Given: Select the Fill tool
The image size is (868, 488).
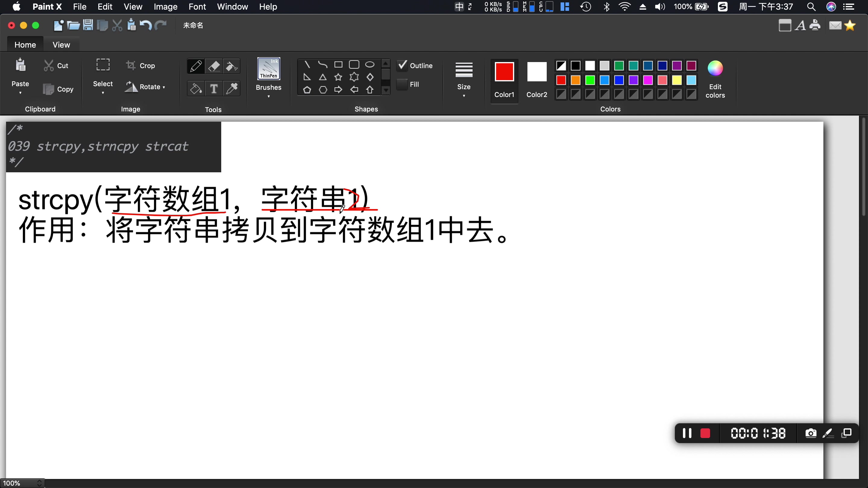Looking at the screenshot, I should (196, 88).
